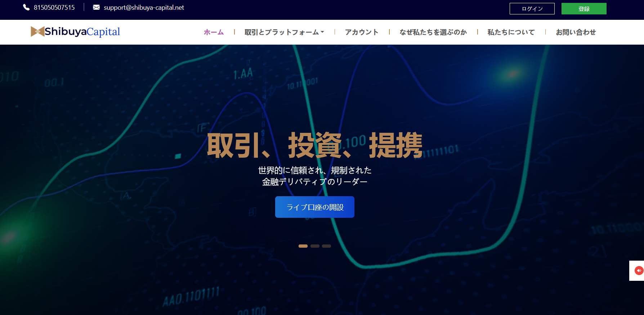Click the Shibuya Capital bow-tie logo
The width and height of the screenshot is (644, 315).
pyautogui.click(x=75, y=32)
